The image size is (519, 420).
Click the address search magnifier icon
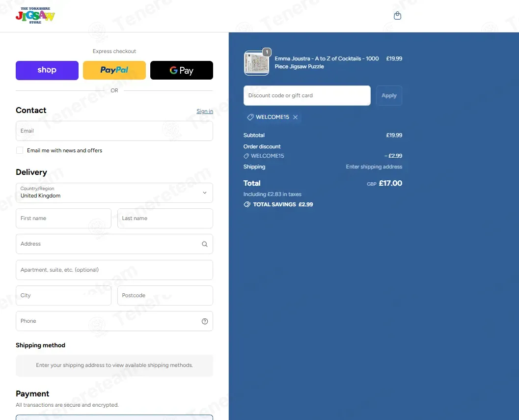pos(205,244)
